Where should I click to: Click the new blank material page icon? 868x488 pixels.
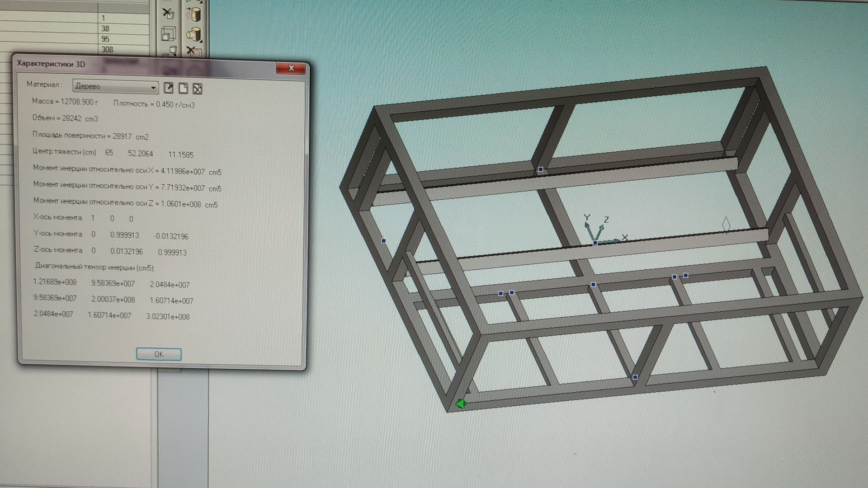[183, 88]
